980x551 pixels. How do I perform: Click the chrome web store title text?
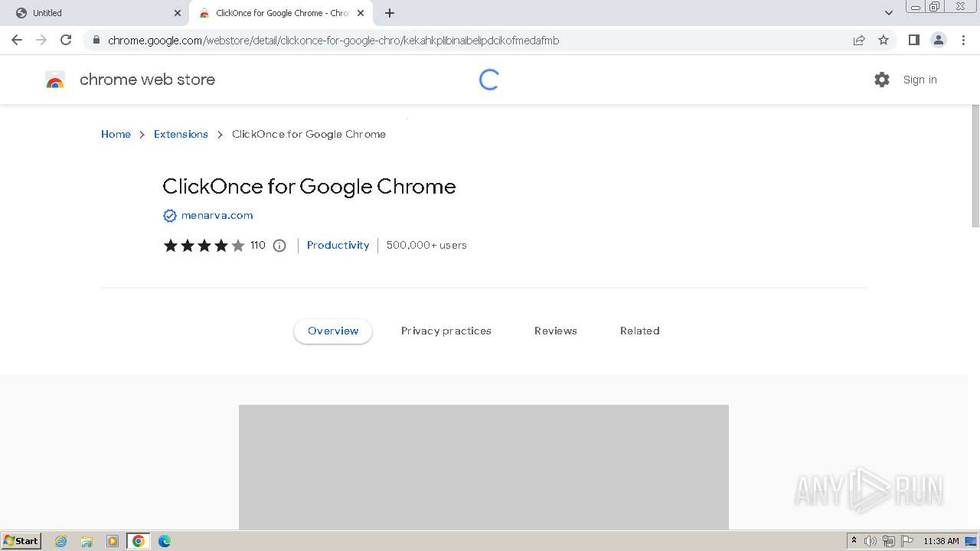(x=147, y=80)
